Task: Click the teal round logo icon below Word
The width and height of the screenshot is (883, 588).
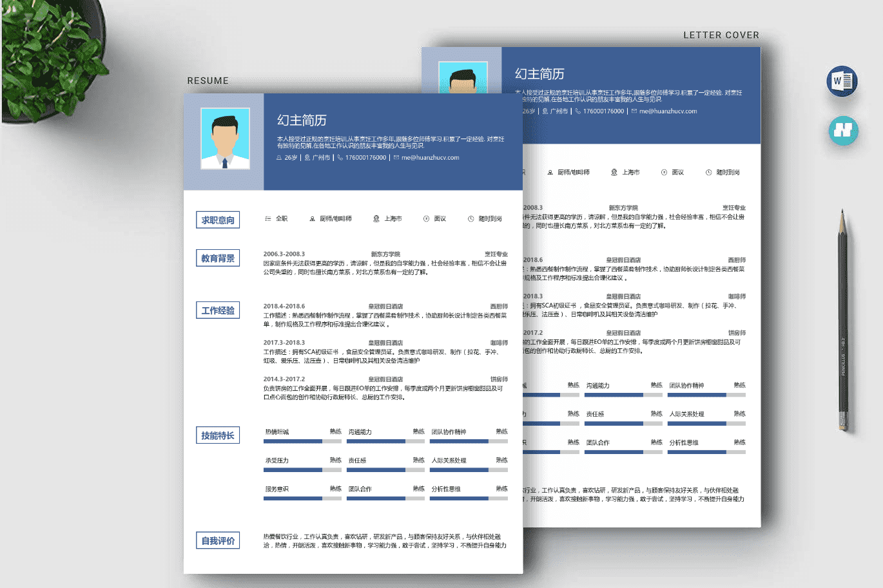Action: (843, 131)
